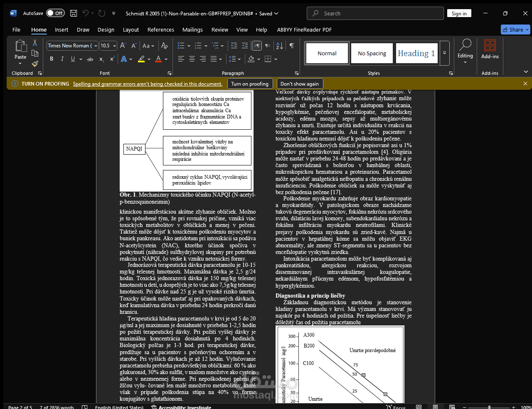Open the File menu
This screenshot has width=532, height=409.
coord(17,30)
